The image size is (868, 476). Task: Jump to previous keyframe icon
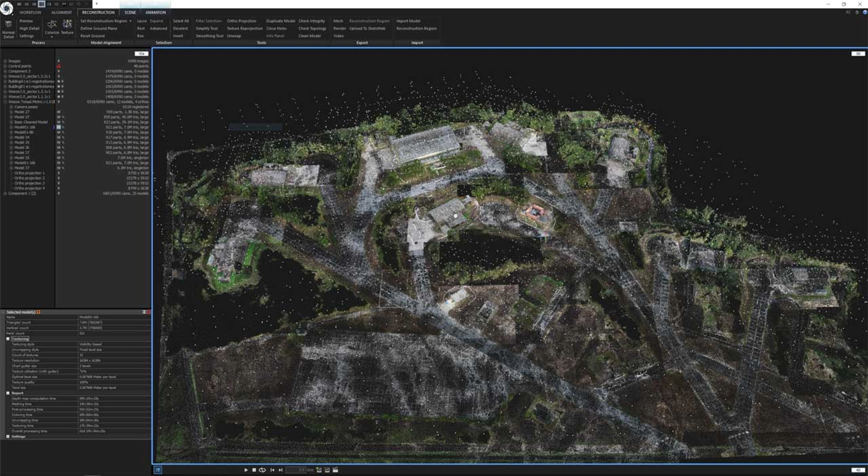272,470
